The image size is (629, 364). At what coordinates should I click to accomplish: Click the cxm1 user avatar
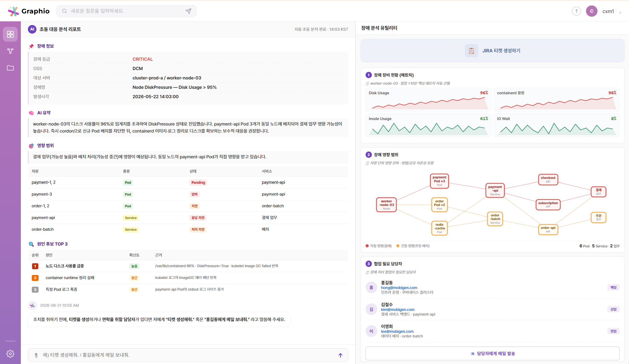pyautogui.click(x=592, y=11)
